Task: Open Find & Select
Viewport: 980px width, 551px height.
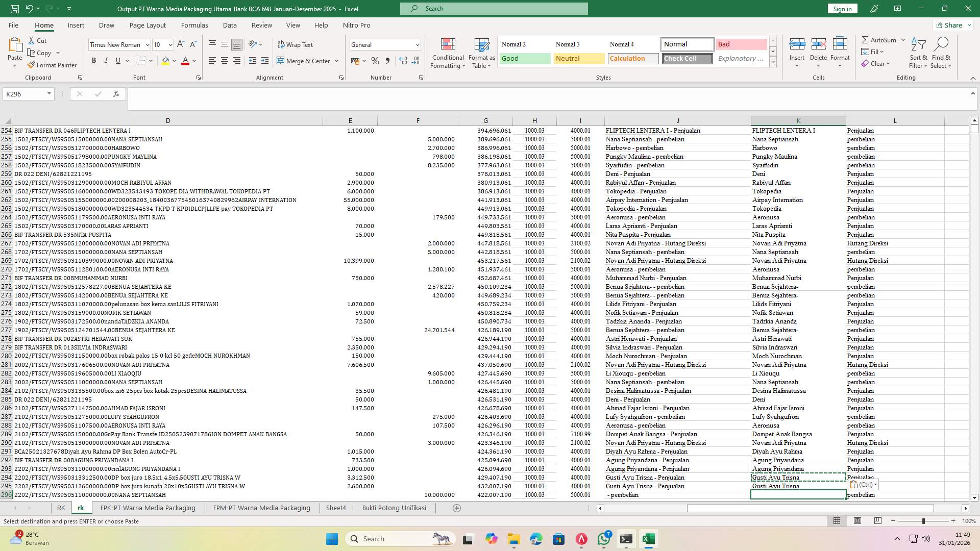Action: pyautogui.click(x=942, y=53)
